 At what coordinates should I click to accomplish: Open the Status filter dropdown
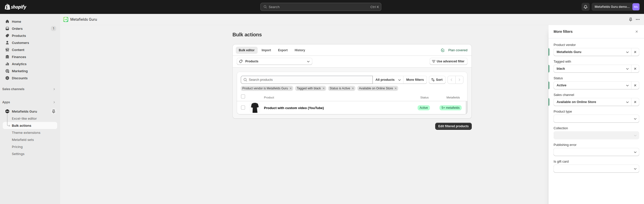[x=592, y=85]
